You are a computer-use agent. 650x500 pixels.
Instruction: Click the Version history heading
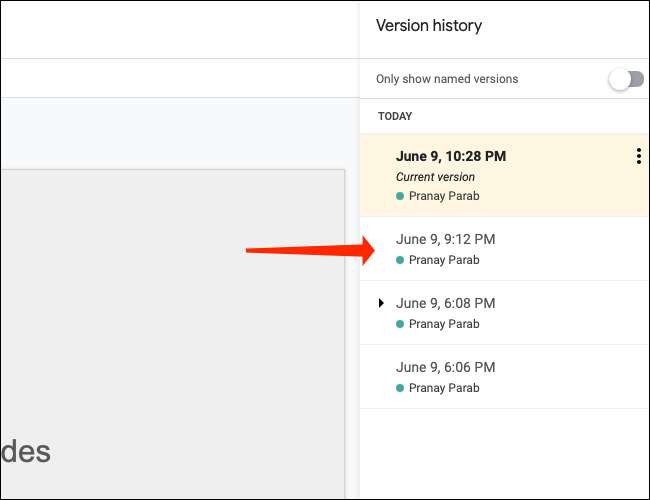coord(428,26)
